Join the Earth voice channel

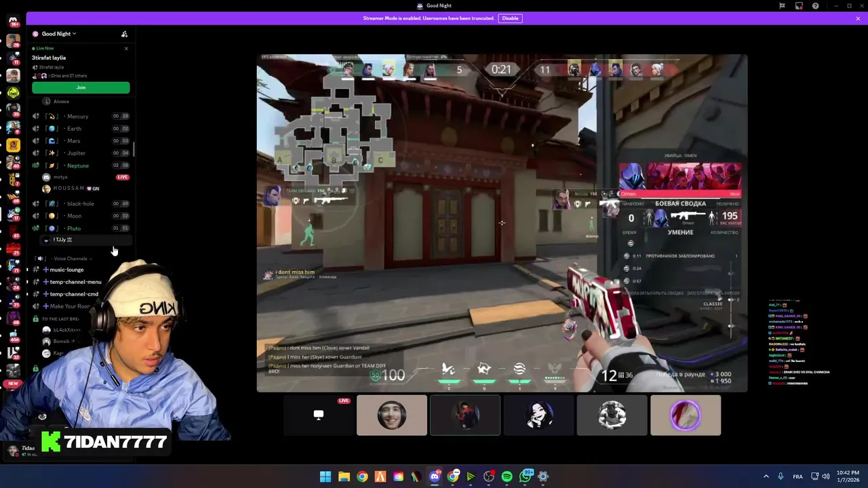(x=81, y=128)
